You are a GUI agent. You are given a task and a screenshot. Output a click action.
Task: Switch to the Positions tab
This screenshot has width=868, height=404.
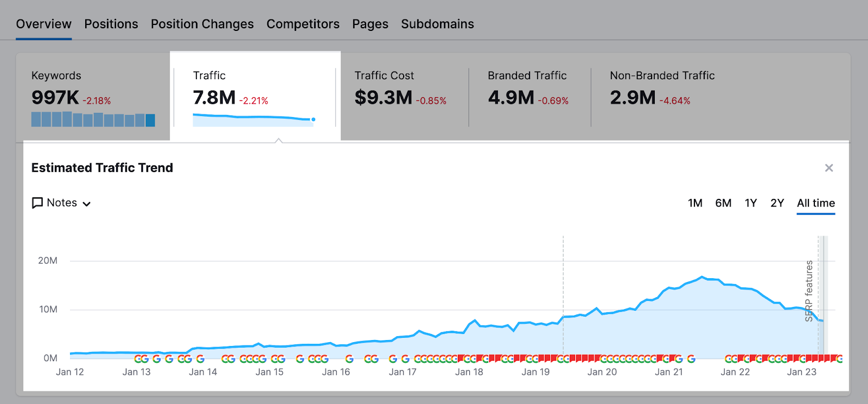coord(111,24)
